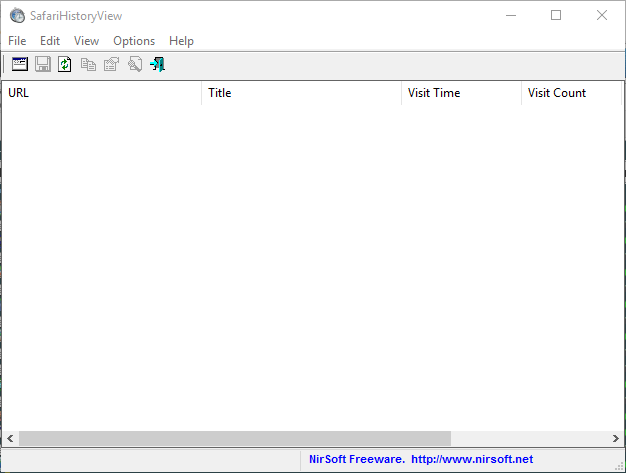Open the NirSoft website link in the status bar

click(x=472, y=459)
